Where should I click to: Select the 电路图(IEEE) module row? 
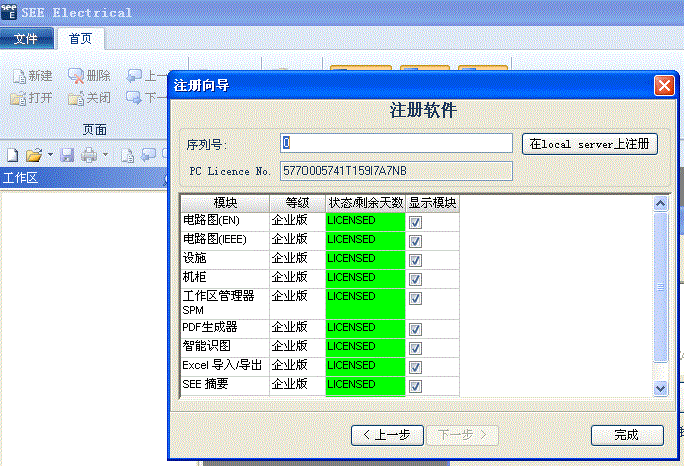pos(320,240)
